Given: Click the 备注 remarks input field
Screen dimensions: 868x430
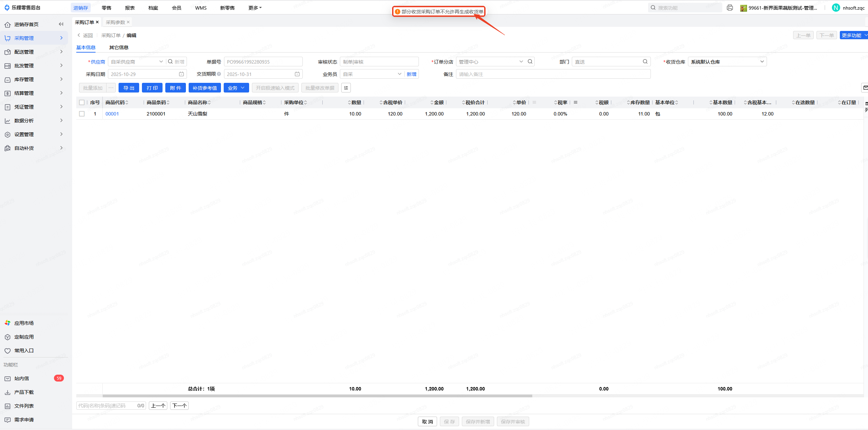Looking at the screenshot, I should pos(553,74).
